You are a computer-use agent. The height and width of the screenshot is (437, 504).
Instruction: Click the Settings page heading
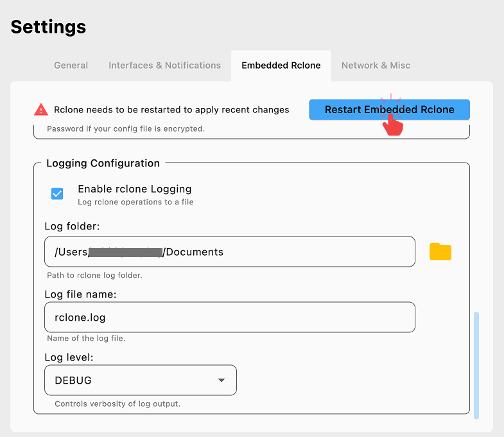point(49,27)
